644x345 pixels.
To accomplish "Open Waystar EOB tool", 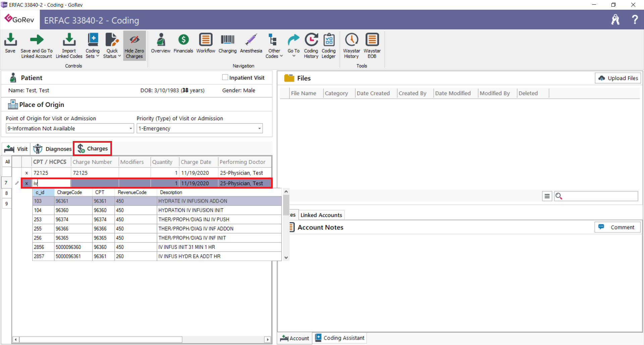I will click(372, 46).
